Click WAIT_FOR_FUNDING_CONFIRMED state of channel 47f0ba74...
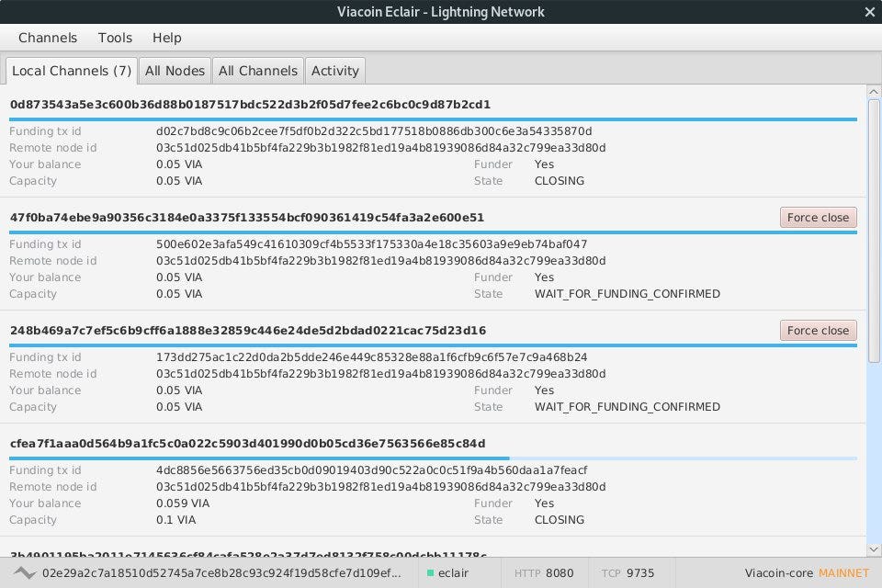 pyautogui.click(x=628, y=294)
